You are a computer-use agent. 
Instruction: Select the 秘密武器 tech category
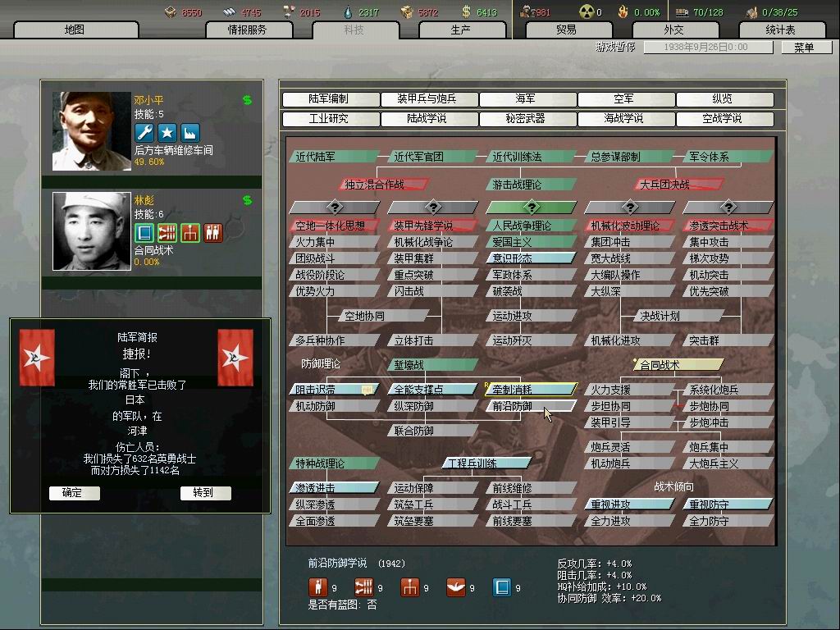tap(528, 119)
